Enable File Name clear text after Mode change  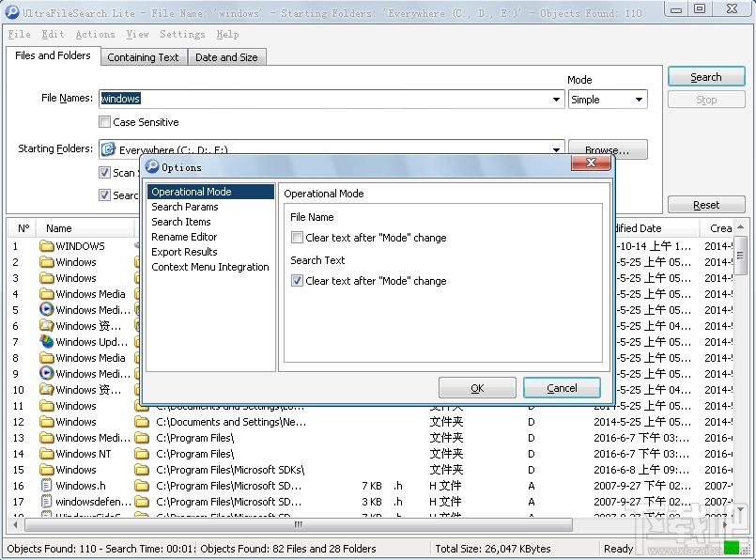click(297, 238)
